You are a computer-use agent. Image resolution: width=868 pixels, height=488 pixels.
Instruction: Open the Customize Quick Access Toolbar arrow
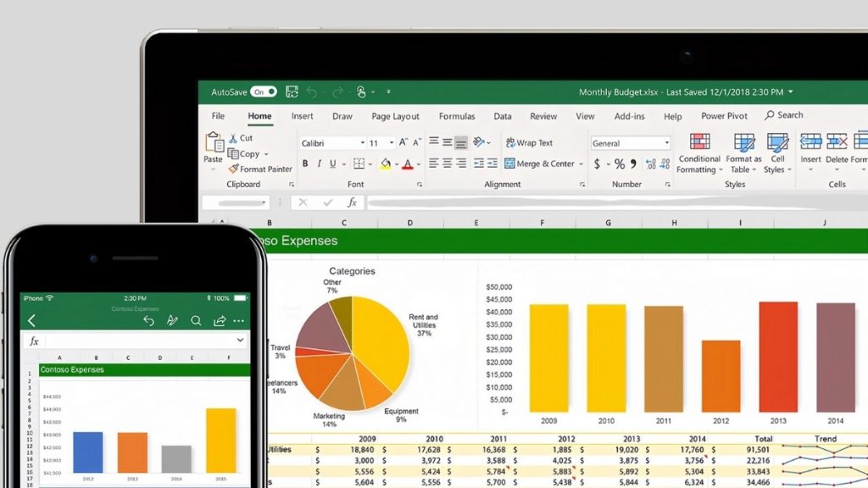pos(388,91)
